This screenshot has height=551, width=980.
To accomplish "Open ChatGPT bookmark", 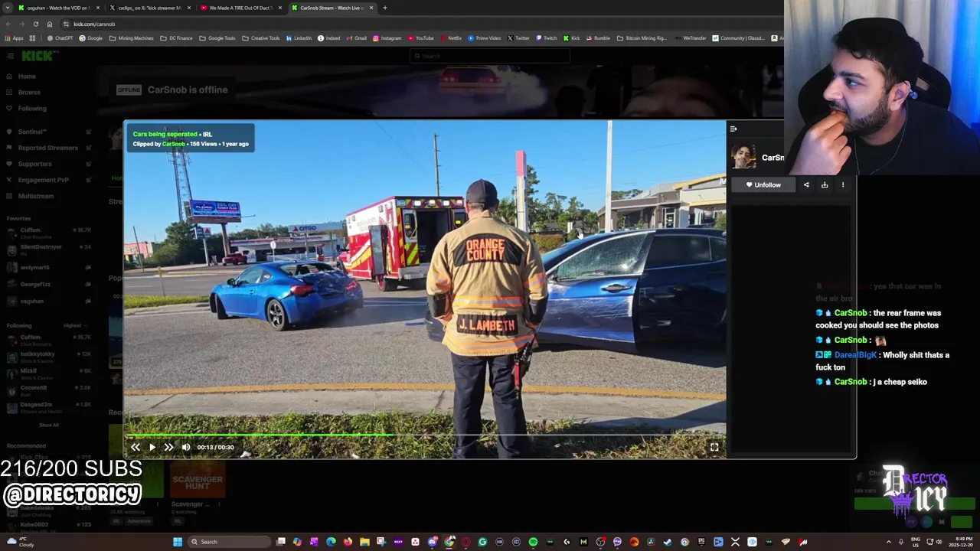I will coord(60,38).
